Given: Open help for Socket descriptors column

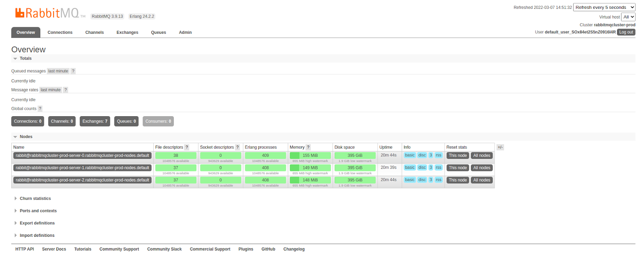Looking at the screenshot, I should [x=237, y=147].
